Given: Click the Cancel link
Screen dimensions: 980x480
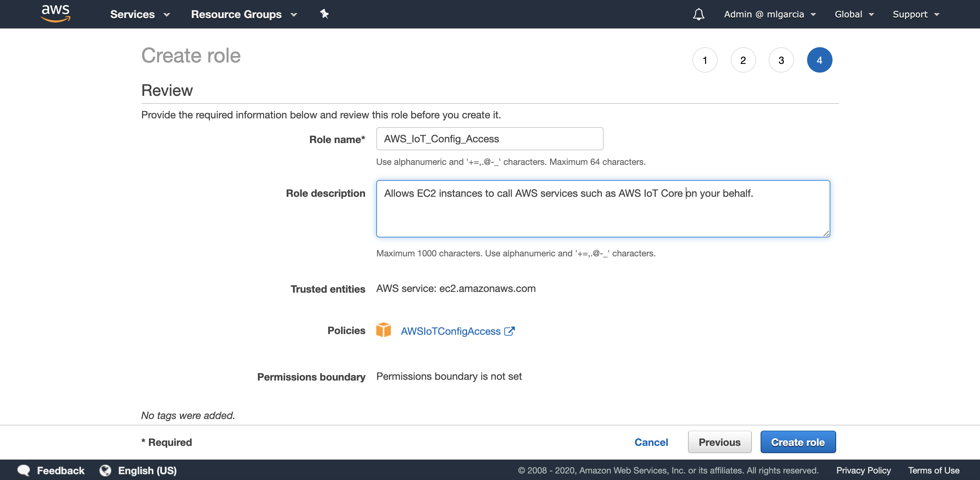Looking at the screenshot, I should [651, 442].
